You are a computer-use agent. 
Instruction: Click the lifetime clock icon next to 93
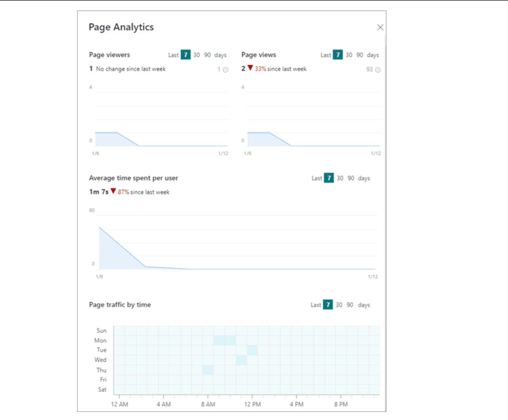point(378,70)
